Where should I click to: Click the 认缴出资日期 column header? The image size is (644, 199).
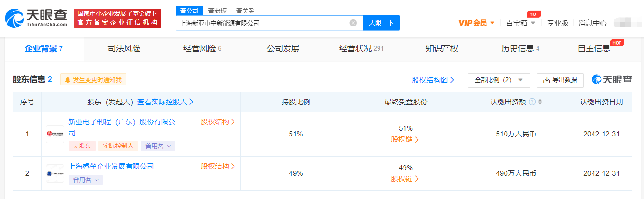[x=601, y=102]
